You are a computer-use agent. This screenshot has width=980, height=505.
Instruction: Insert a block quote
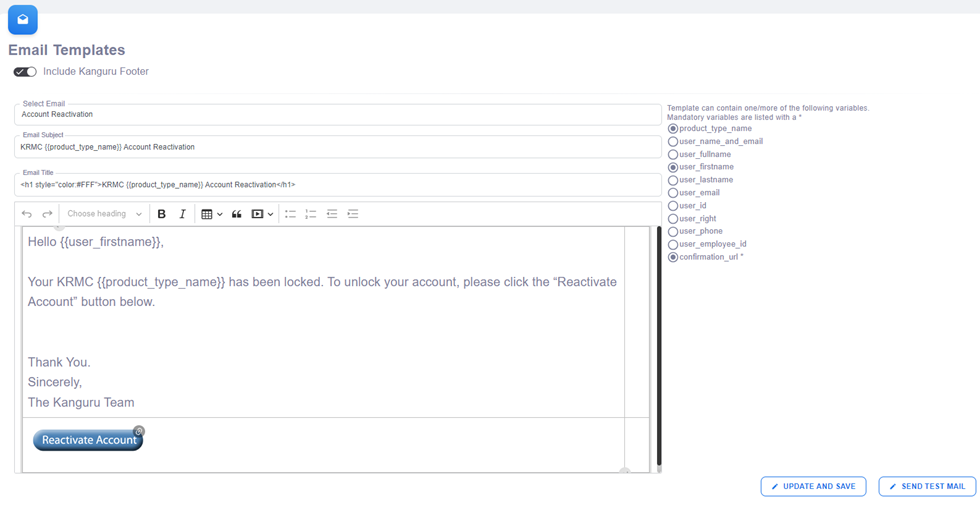pos(237,214)
